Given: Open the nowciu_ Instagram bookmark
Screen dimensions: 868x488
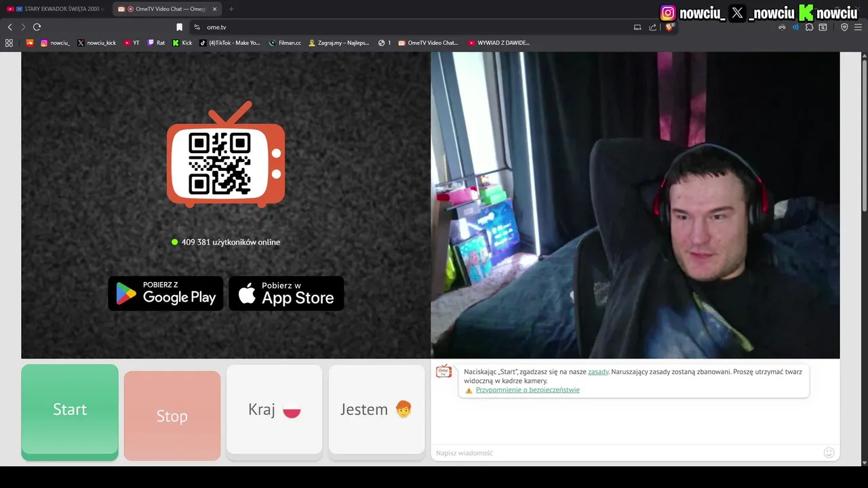Looking at the screenshot, I should (x=55, y=43).
